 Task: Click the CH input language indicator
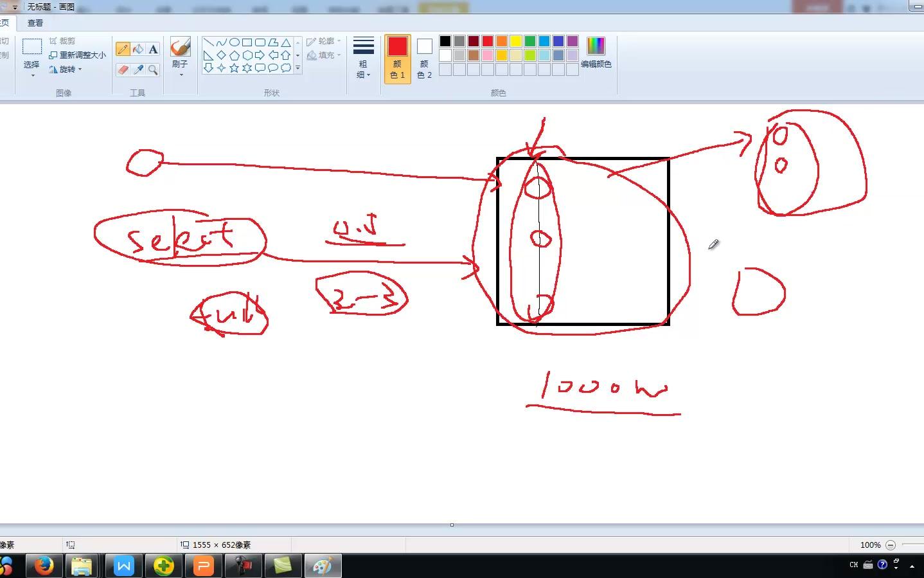point(853,564)
